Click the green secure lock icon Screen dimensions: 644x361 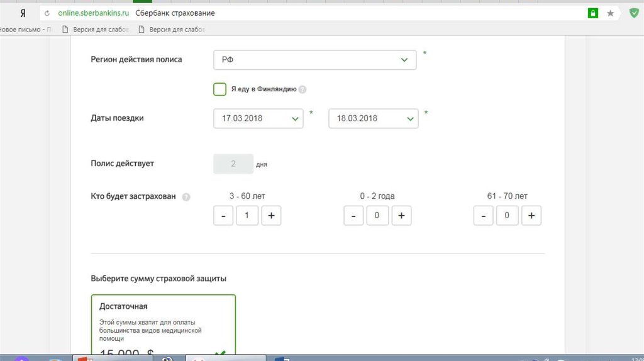tap(592, 13)
